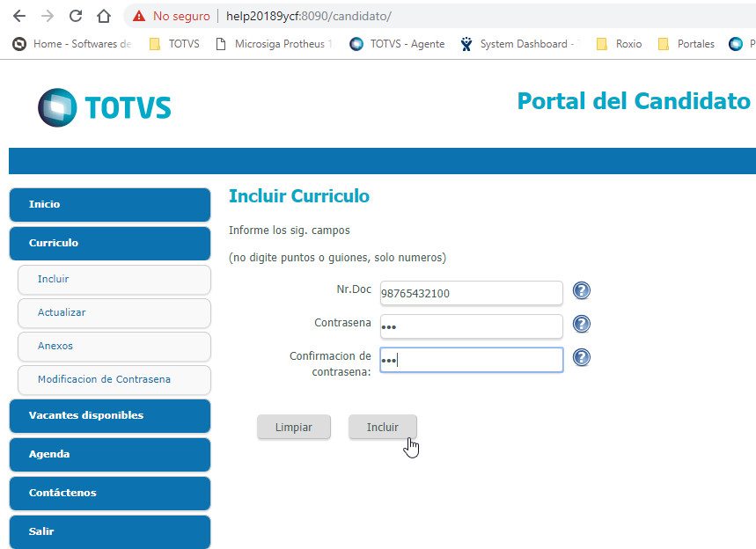
Task: Click the Limpiar button
Action: (x=294, y=427)
